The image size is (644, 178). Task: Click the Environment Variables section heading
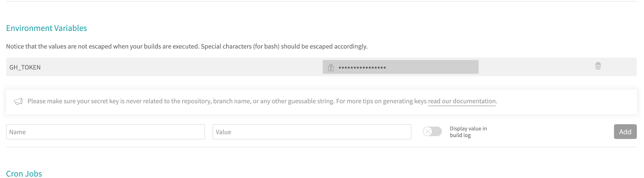pos(46,28)
